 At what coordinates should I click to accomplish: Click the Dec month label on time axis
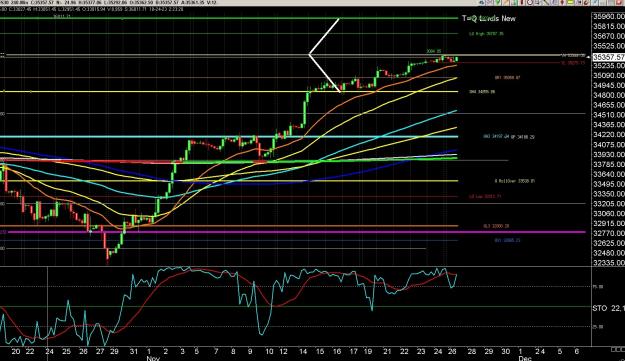tap(525, 358)
